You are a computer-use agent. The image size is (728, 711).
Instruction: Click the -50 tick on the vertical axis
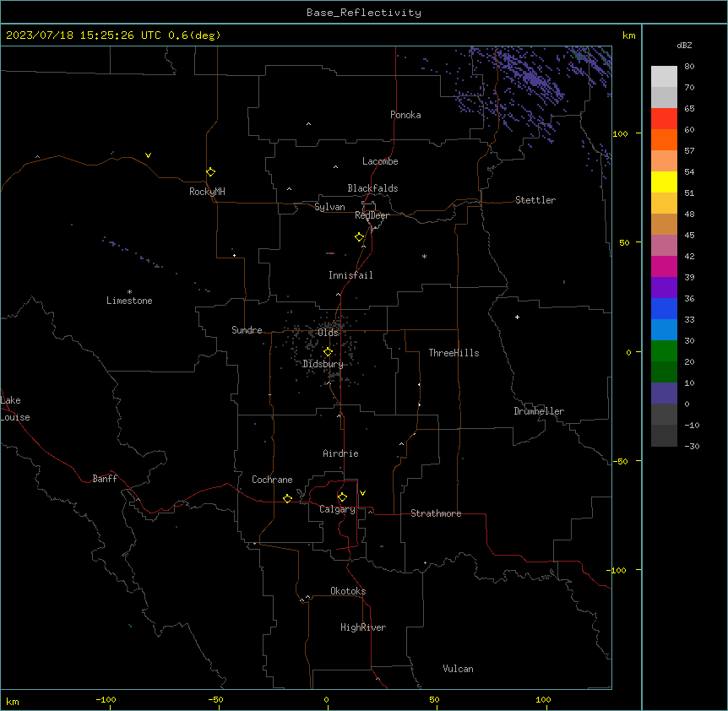click(620, 461)
